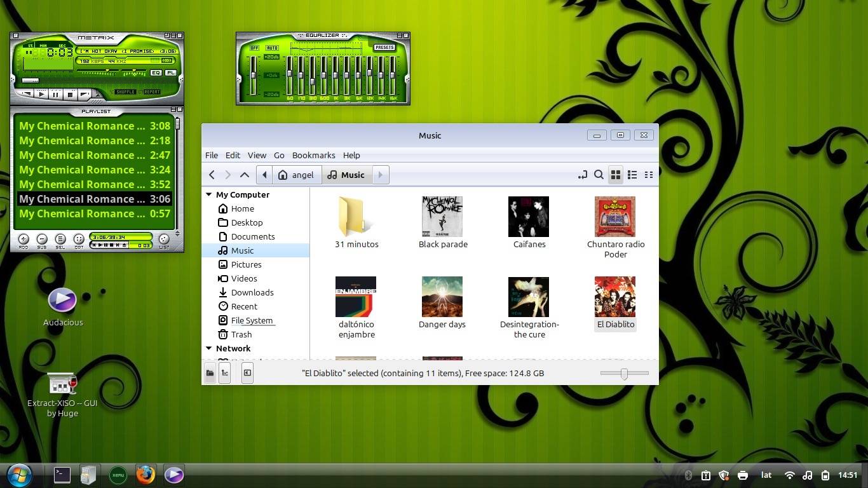Image resolution: width=868 pixels, height=488 pixels.
Task: Click the equalizer preamp slider
Action: 253,75
